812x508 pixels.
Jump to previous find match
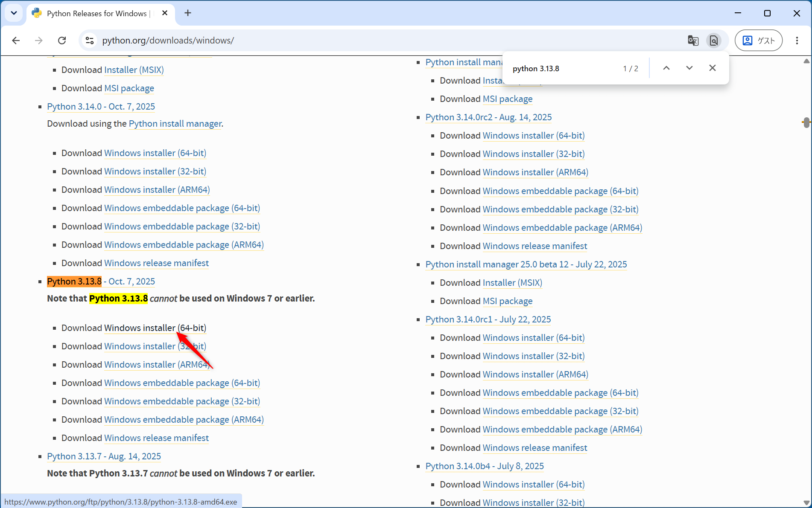[666, 68]
